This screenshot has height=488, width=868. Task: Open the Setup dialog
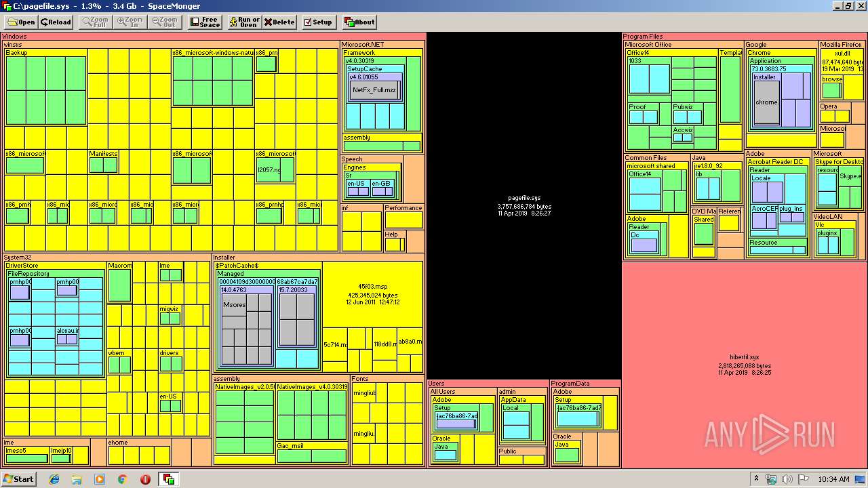click(318, 22)
